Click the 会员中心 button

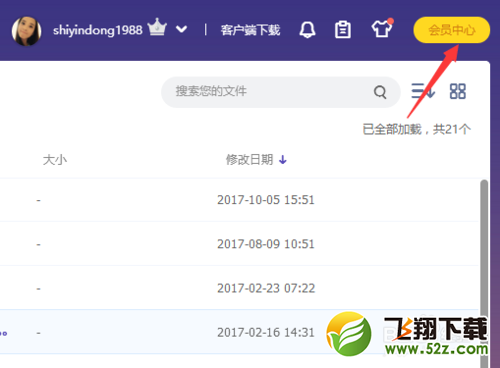[x=452, y=30]
